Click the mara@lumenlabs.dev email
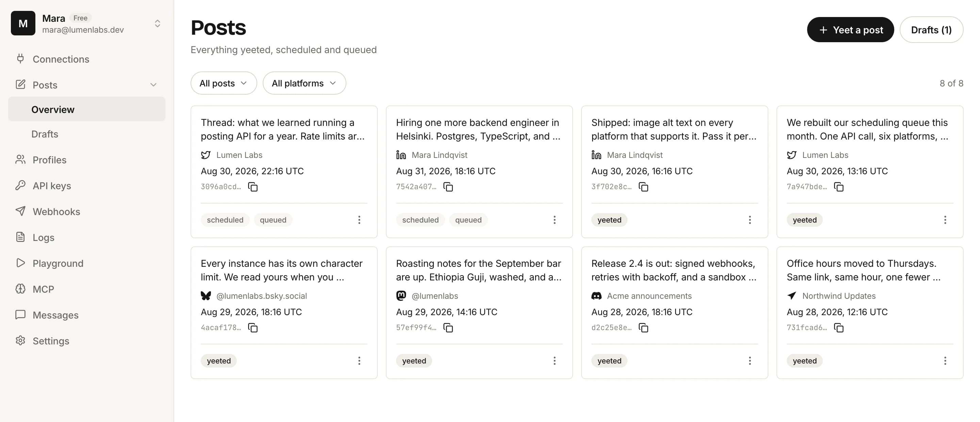The height and width of the screenshot is (422, 980). point(83,30)
